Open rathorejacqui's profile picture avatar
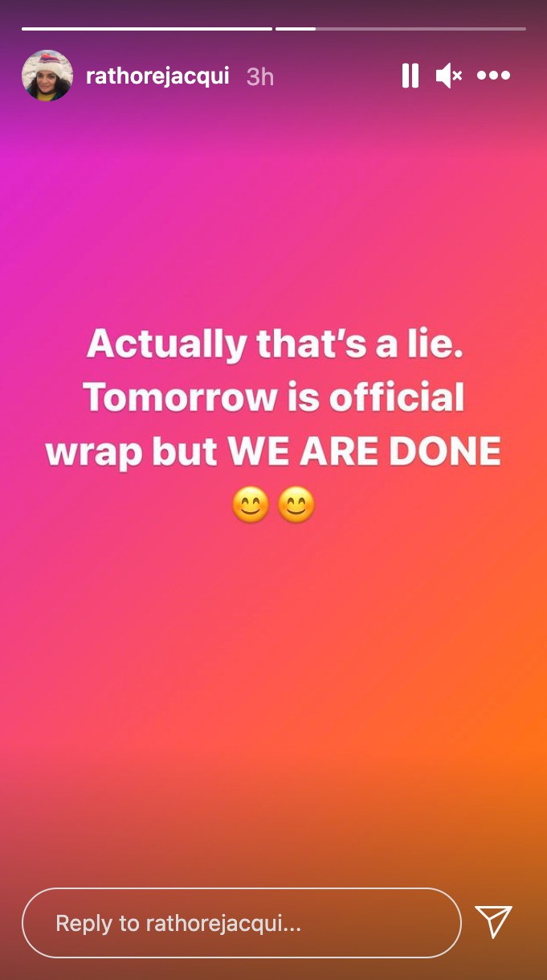The width and height of the screenshot is (547, 980). click(x=47, y=76)
